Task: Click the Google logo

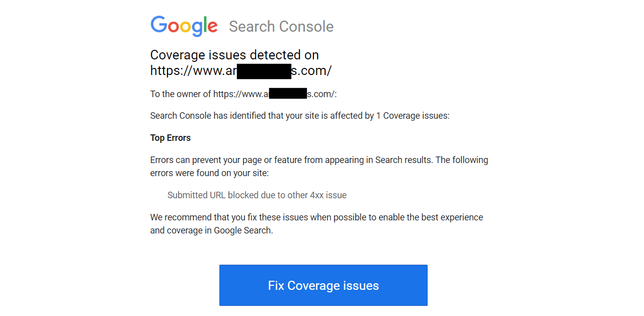Action: (184, 26)
